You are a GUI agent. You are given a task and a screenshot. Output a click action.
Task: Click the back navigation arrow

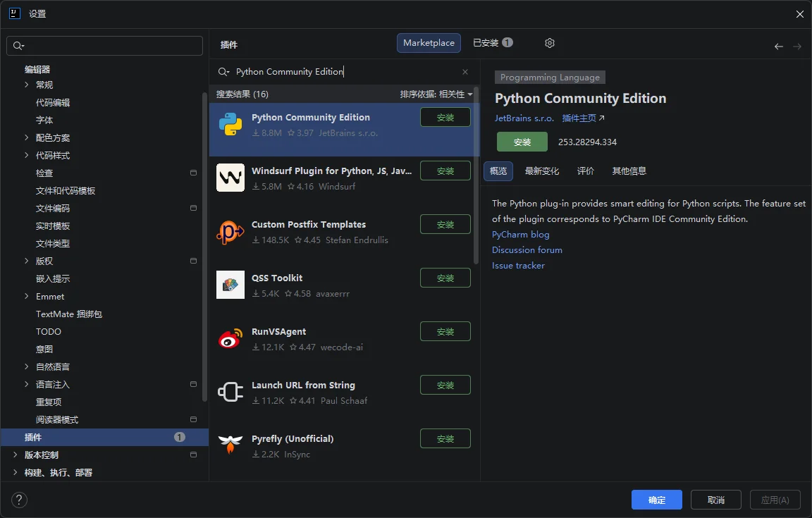[x=778, y=47]
